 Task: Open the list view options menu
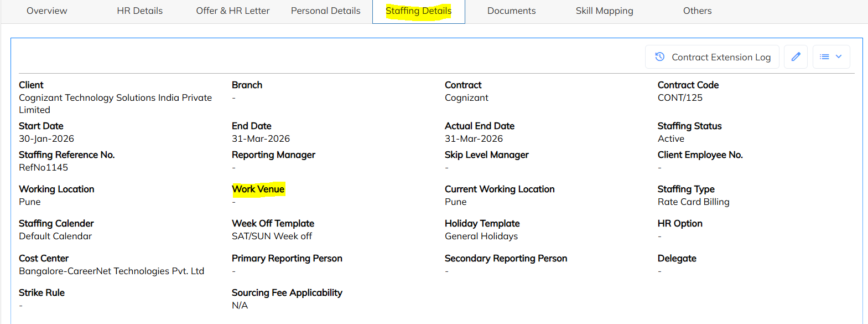pyautogui.click(x=831, y=57)
